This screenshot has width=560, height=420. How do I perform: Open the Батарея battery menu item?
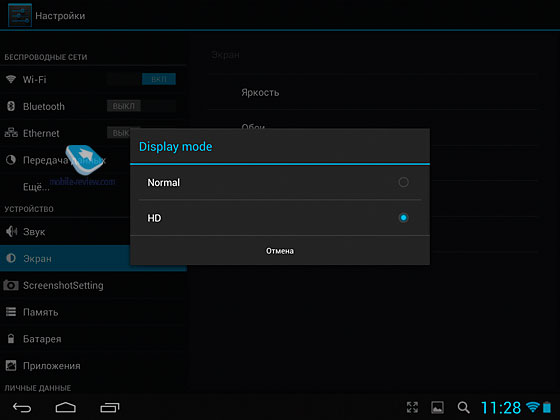[93, 339]
